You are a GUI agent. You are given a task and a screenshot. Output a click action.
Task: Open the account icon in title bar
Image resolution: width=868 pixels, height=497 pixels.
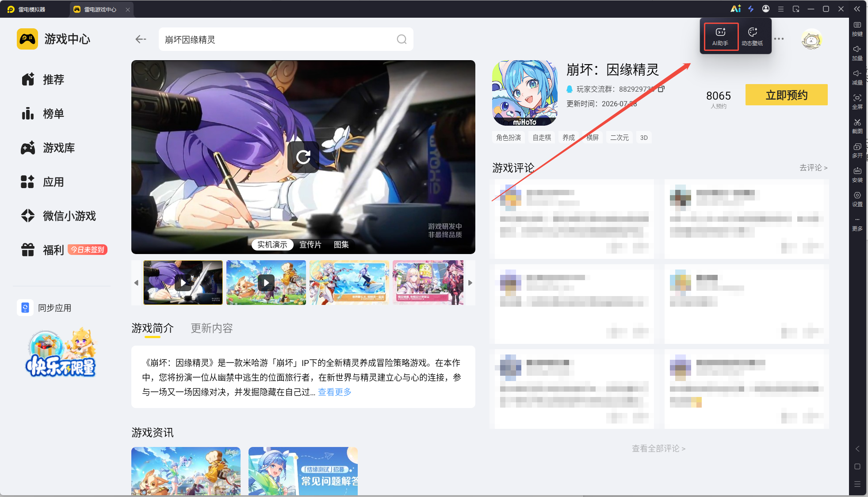tap(766, 9)
